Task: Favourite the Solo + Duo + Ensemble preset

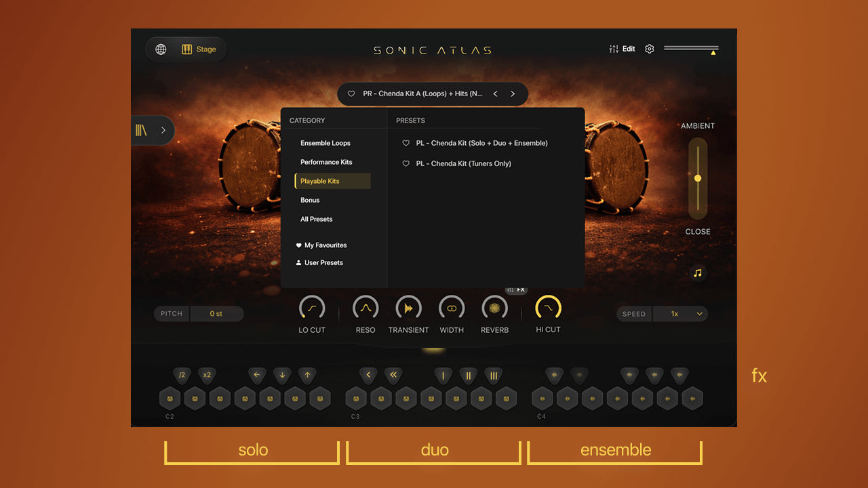Action: pyautogui.click(x=406, y=143)
